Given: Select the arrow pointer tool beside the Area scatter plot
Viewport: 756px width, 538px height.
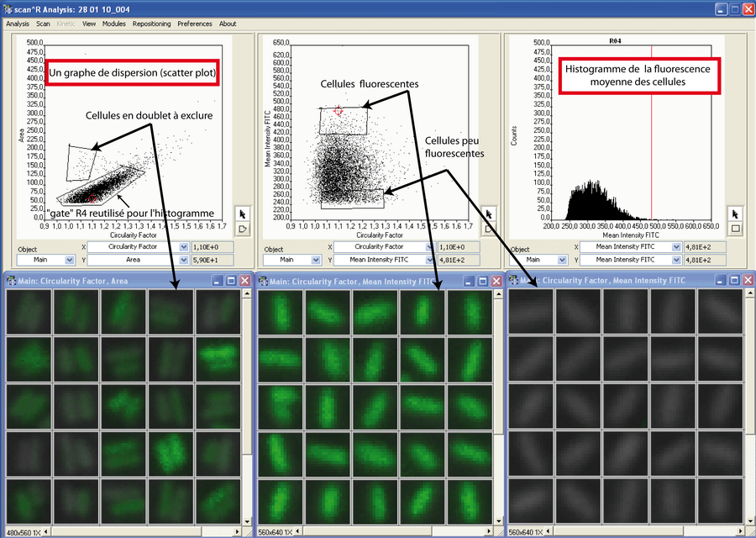Looking at the screenshot, I should pyautogui.click(x=242, y=214).
